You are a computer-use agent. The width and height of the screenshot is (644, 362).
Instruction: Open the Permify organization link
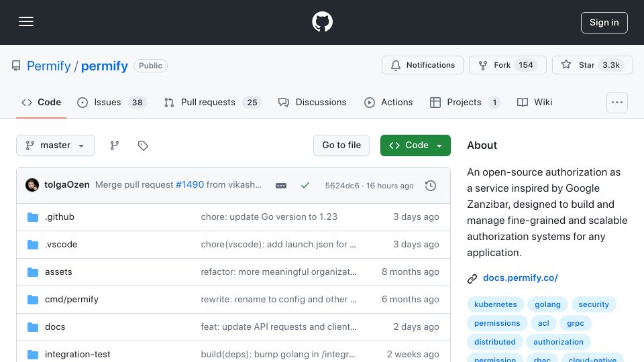click(49, 66)
